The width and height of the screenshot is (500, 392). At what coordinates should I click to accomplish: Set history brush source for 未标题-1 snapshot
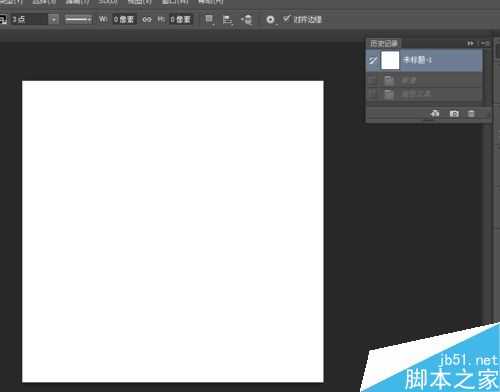pos(373,60)
